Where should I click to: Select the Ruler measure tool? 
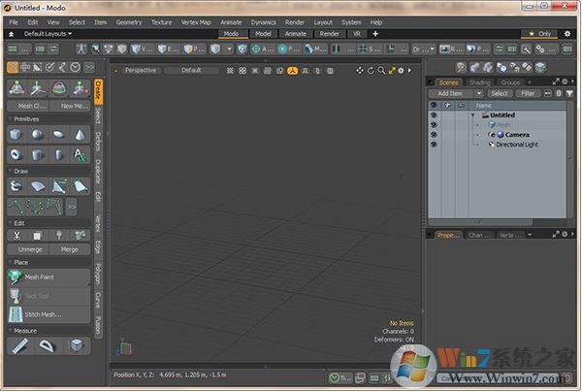pyautogui.click(x=21, y=346)
